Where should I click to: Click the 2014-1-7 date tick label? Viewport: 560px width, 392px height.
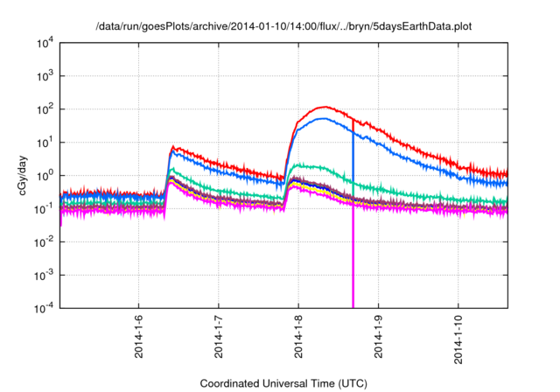(x=219, y=336)
